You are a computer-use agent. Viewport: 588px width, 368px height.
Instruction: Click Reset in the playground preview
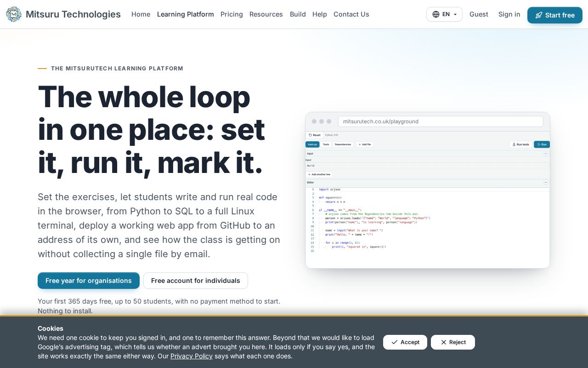315,135
